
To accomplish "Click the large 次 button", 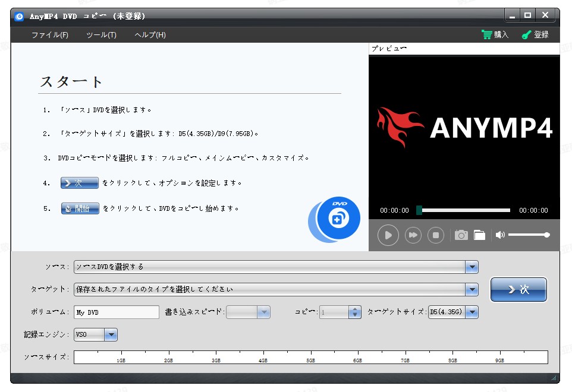I will click(518, 290).
